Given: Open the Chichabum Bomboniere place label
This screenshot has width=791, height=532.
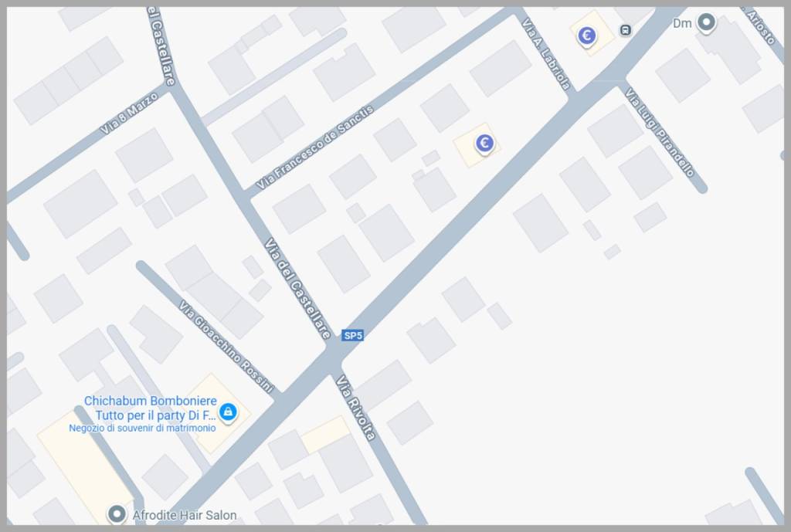Looking at the screenshot, I should [151, 408].
